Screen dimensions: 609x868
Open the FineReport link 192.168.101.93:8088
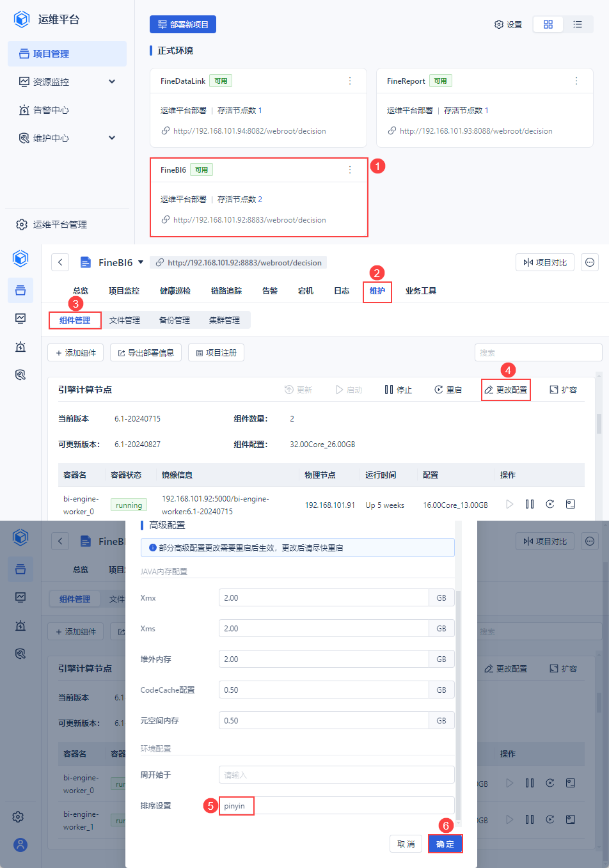pyautogui.click(x=476, y=130)
